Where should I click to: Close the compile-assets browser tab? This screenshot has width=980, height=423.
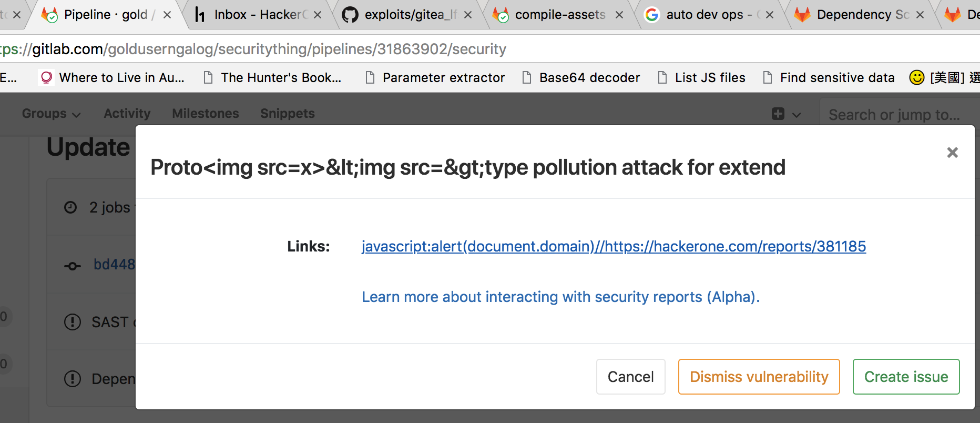click(x=619, y=15)
